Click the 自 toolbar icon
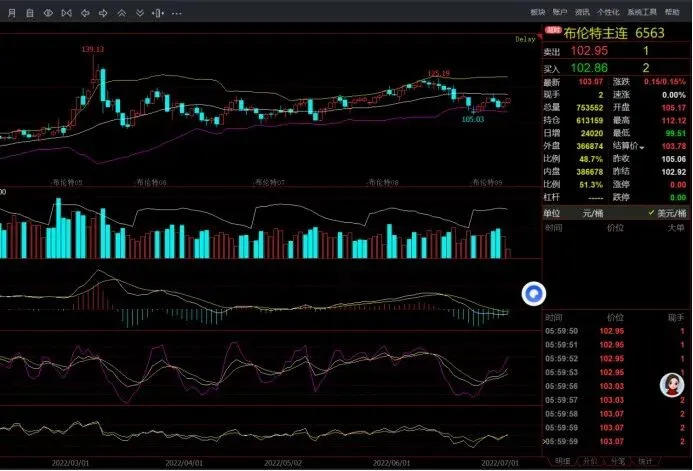 pos(30,13)
